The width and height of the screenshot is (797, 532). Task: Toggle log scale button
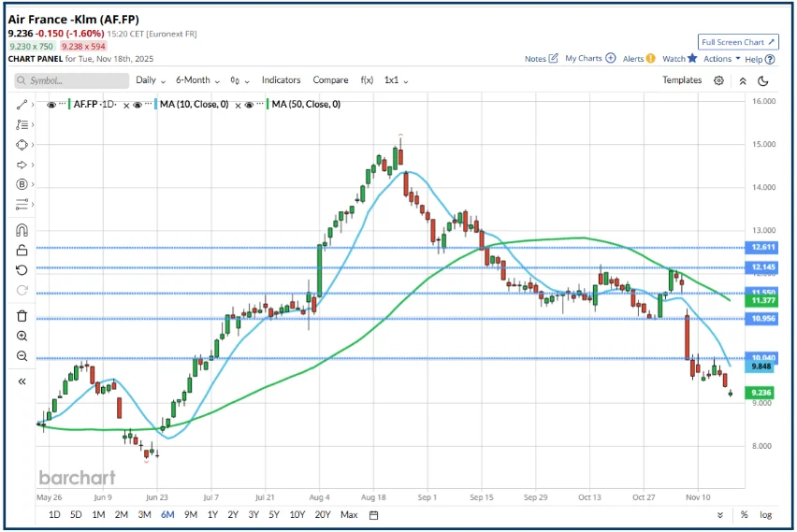pyautogui.click(x=766, y=515)
